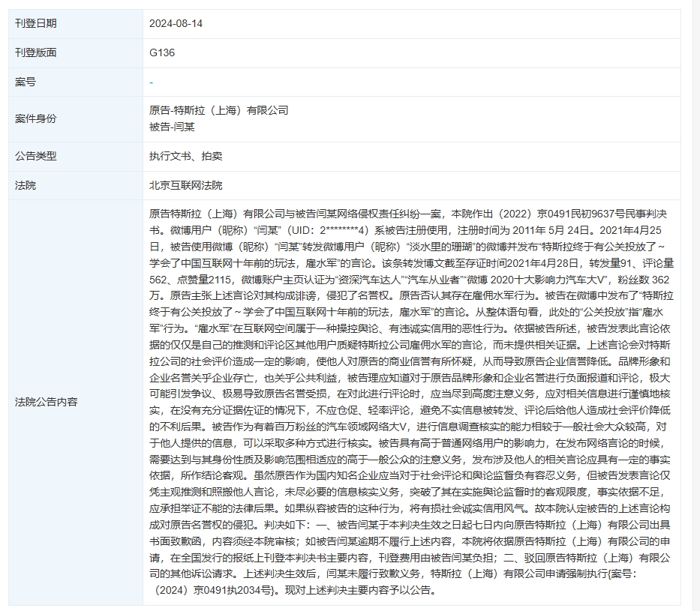Image resolution: width=700 pixels, height=611 pixels.
Task: Click the text 微博 2020十大影响力汽车大V
Action: coord(538,280)
